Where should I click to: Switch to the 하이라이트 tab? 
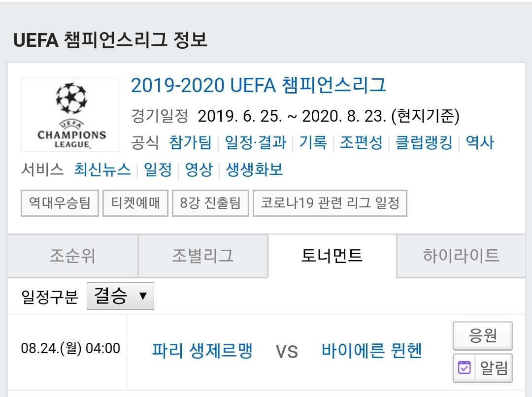461,256
